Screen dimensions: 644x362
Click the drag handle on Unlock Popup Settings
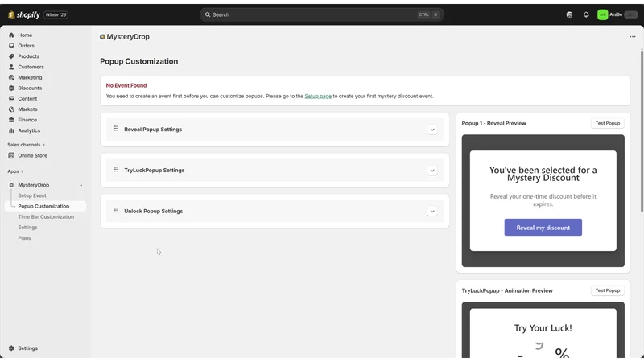click(x=116, y=210)
